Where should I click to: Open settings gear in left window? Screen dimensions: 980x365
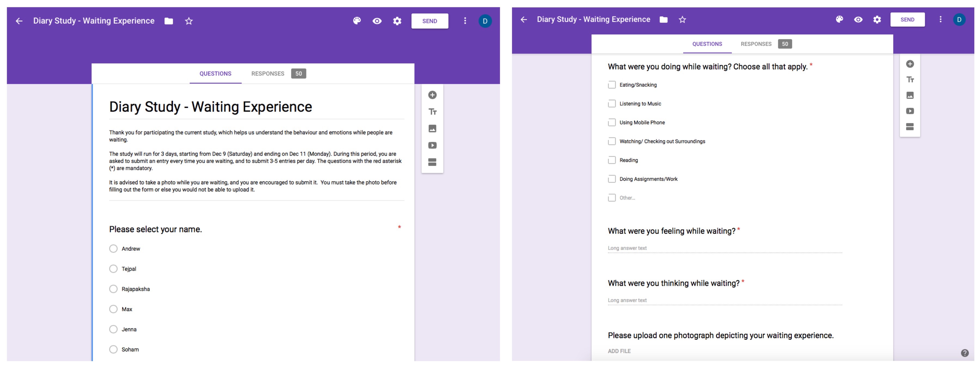point(397,21)
